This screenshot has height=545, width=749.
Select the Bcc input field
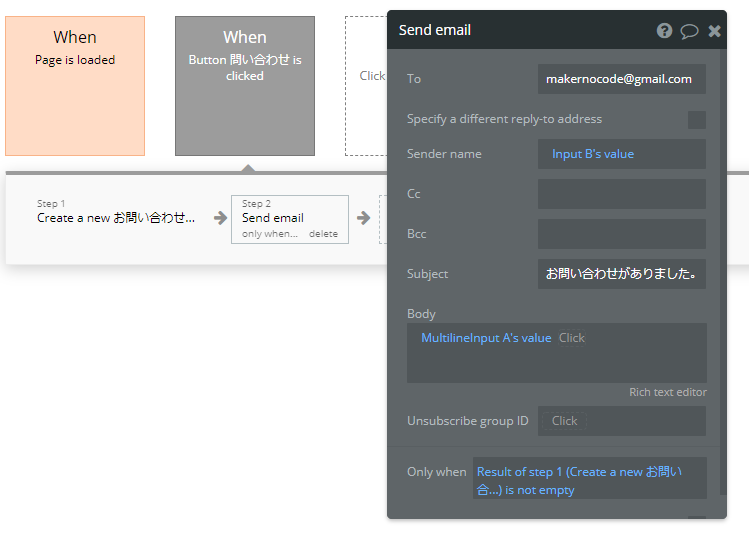coord(621,234)
